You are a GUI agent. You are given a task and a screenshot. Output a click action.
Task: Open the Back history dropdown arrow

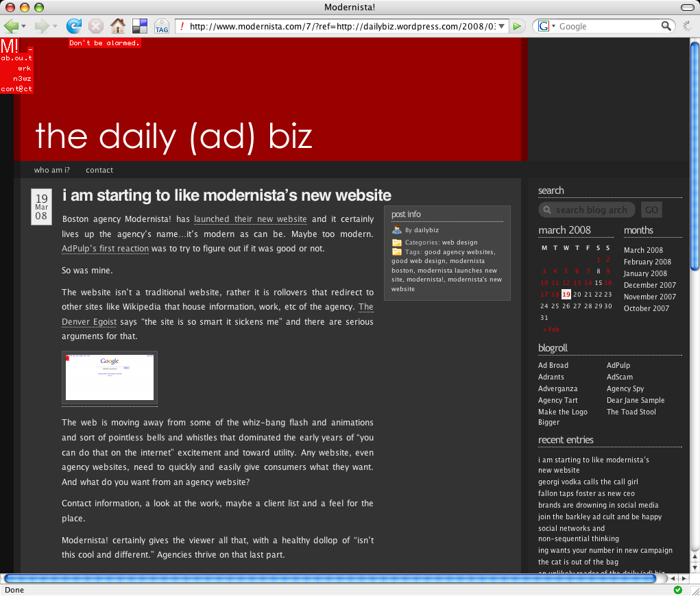point(24,26)
